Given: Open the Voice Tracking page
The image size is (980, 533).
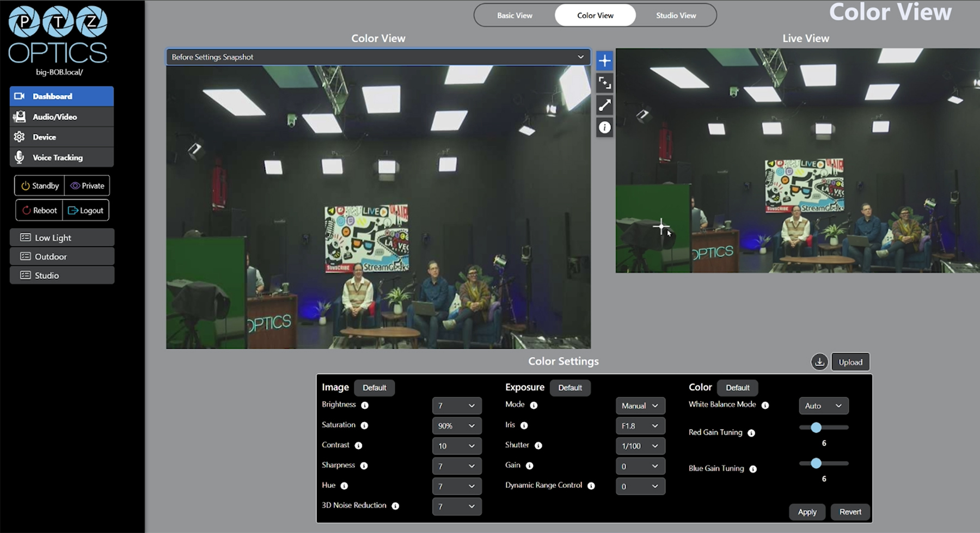Looking at the screenshot, I should [62, 157].
